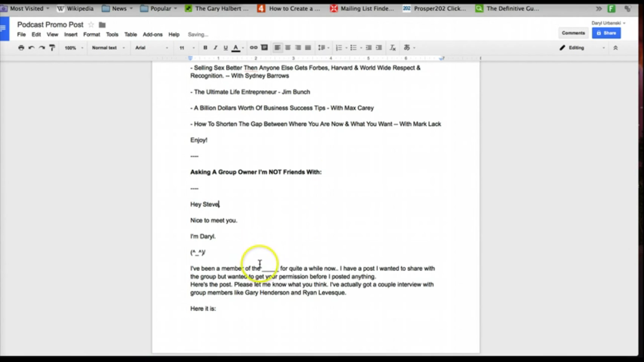Print the document with the printer icon
Screen dimensions: 644x362
21,48
